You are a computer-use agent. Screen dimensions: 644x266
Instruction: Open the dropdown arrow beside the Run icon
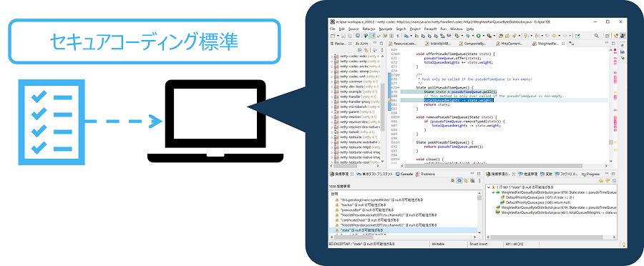click(x=484, y=36)
